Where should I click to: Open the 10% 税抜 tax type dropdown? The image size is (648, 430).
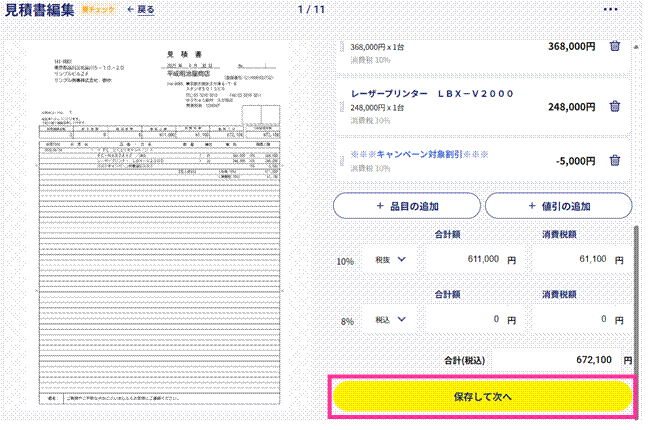point(390,260)
